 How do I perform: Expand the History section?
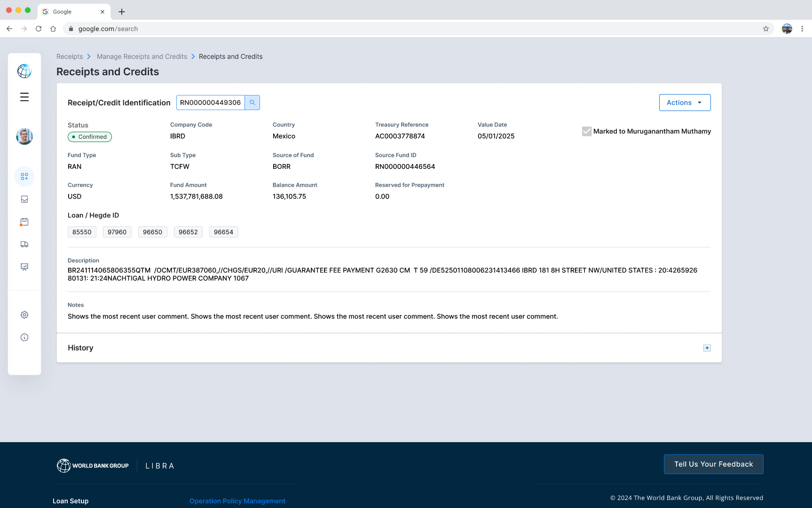(x=707, y=348)
